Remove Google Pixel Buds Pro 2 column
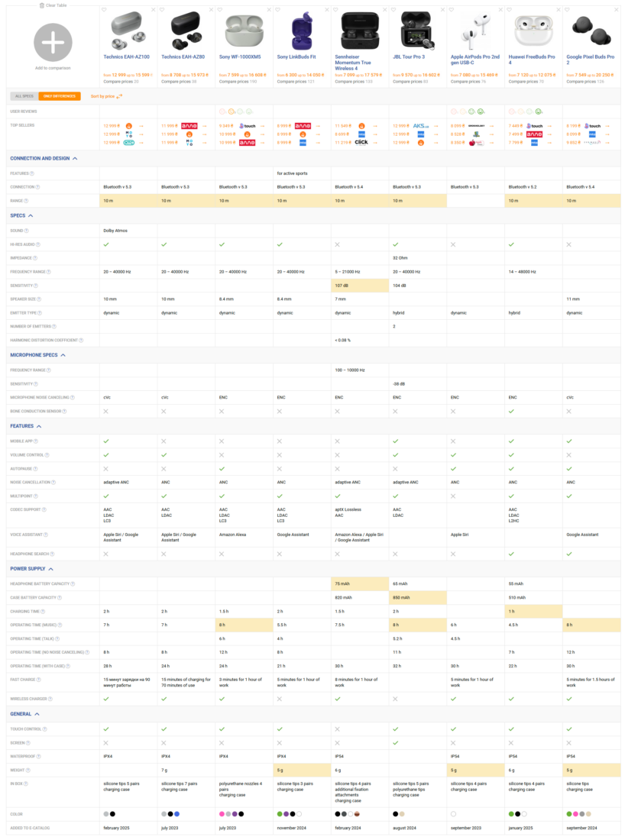Image resolution: width=638 pixels, height=840 pixels. [x=617, y=10]
